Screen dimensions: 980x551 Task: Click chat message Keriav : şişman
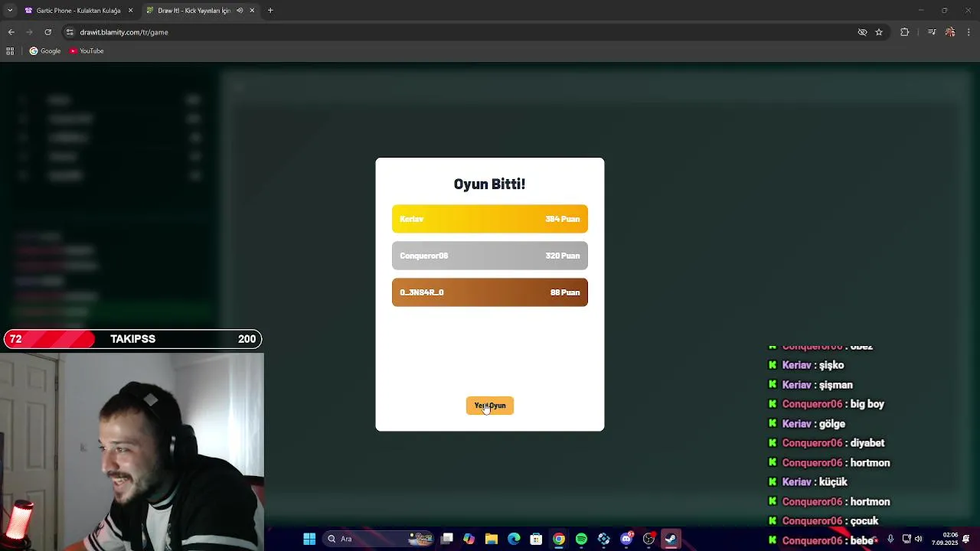click(x=810, y=385)
